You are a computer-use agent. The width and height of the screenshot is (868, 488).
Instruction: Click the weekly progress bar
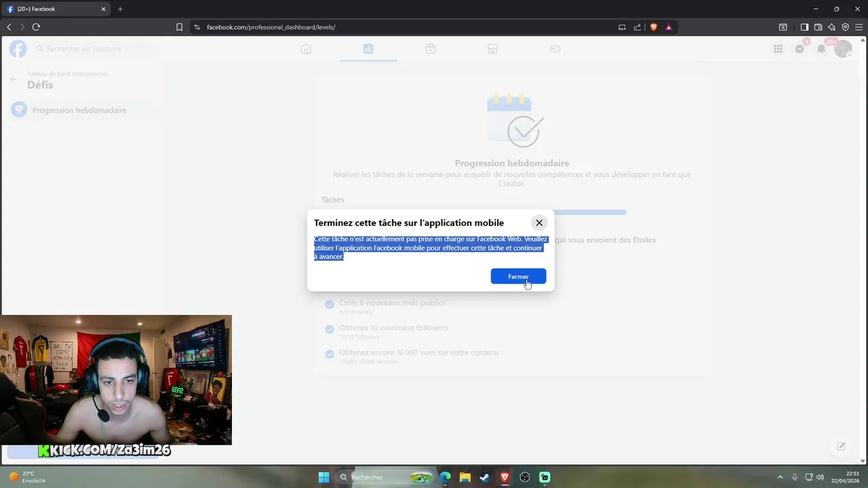tap(473, 212)
